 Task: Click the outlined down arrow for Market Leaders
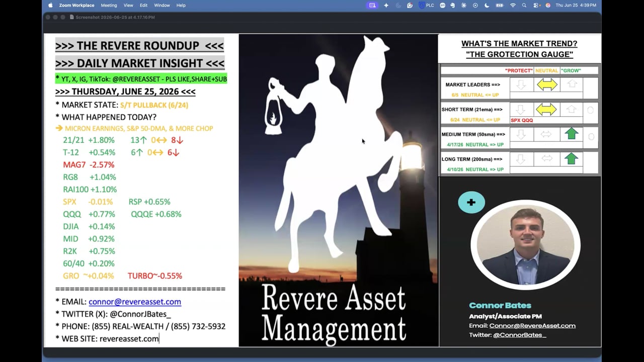click(521, 85)
